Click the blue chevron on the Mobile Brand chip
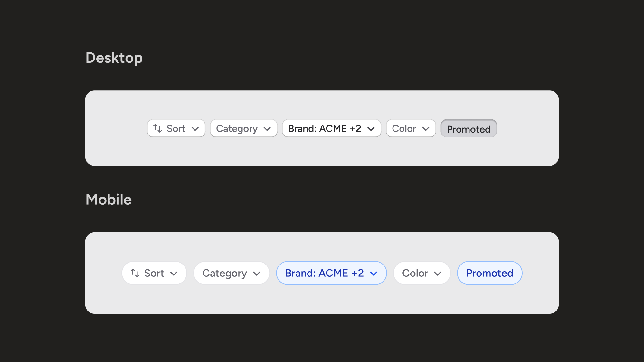The height and width of the screenshot is (362, 644). [x=374, y=273]
